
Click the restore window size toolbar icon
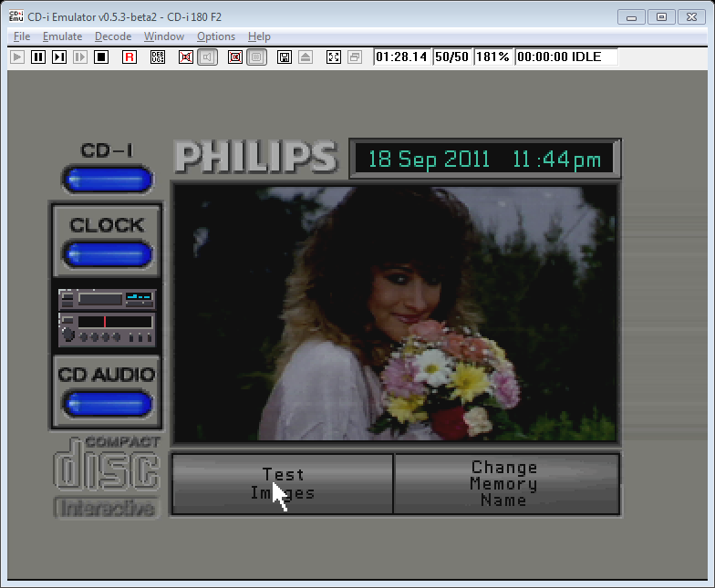355,57
